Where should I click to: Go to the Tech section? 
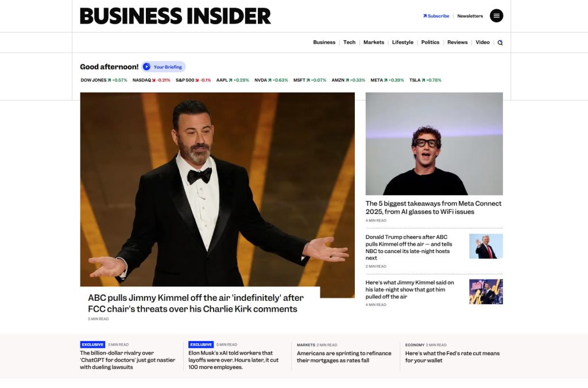point(349,42)
